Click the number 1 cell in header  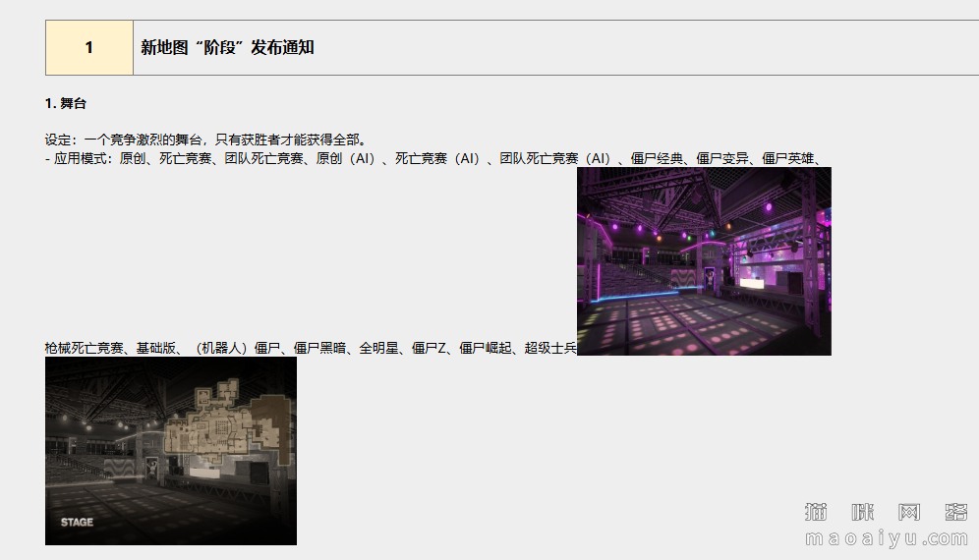tap(89, 47)
